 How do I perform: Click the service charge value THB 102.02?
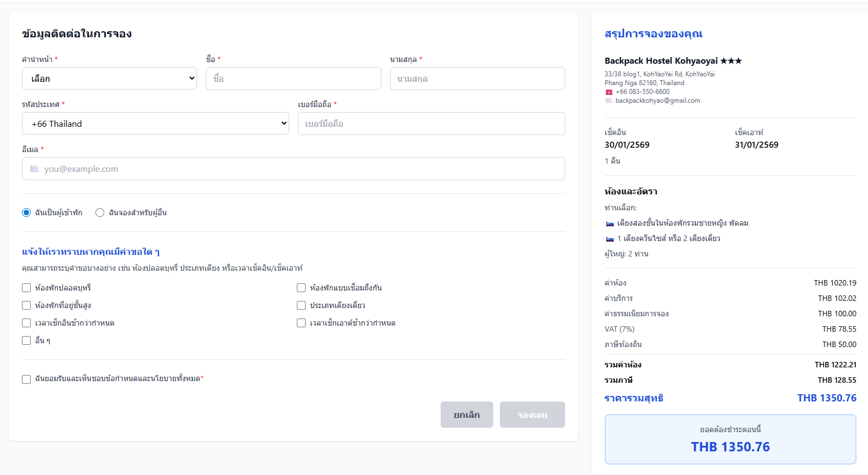pos(837,298)
